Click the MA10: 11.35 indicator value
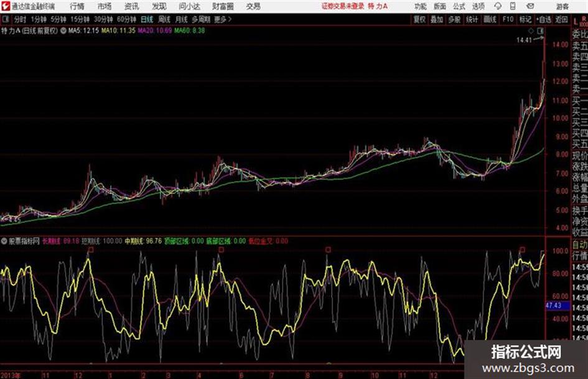The width and height of the screenshot is (588, 379). 118,30
